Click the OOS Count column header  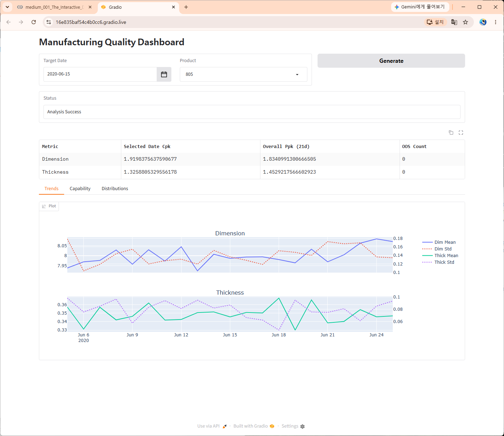pos(432,147)
